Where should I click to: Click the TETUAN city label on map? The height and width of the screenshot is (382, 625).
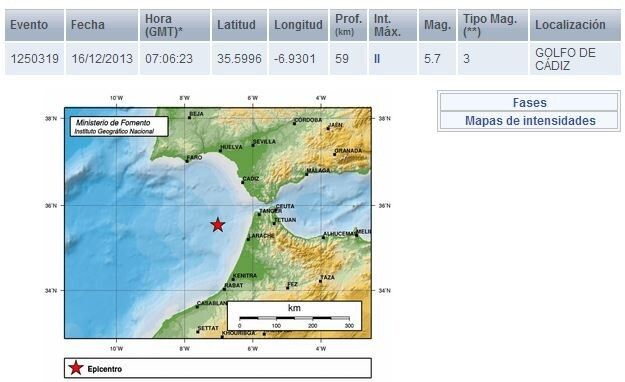(285, 220)
